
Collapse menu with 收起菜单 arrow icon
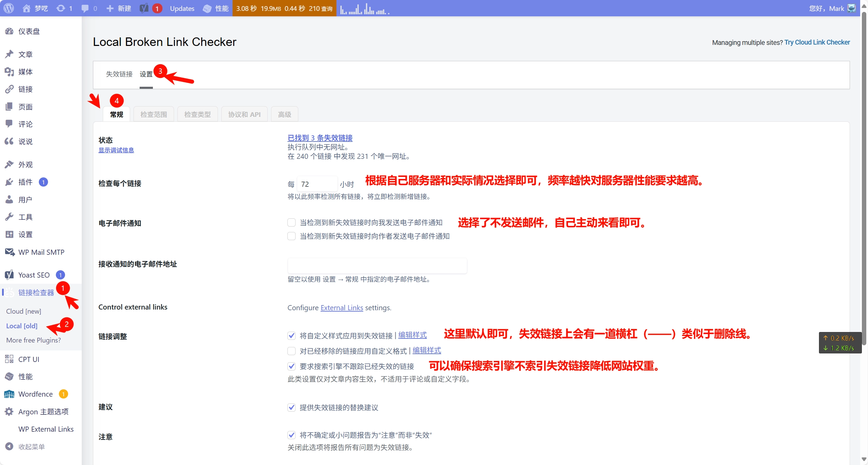(x=9, y=446)
